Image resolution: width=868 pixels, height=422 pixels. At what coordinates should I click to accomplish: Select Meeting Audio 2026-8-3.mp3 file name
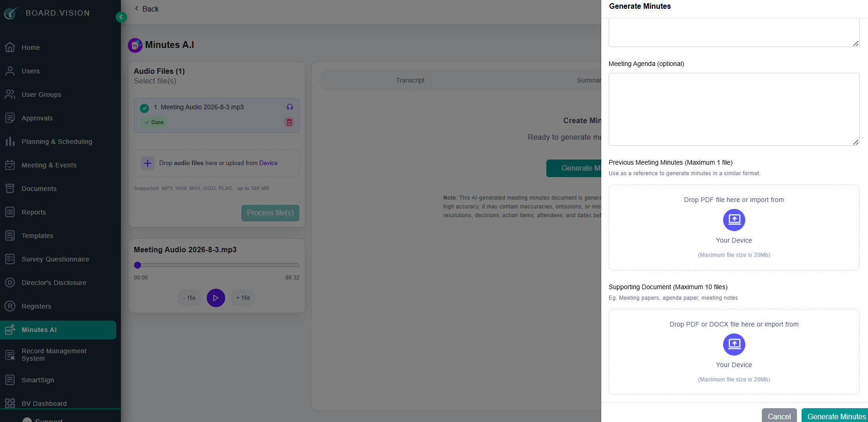click(x=199, y=107)
